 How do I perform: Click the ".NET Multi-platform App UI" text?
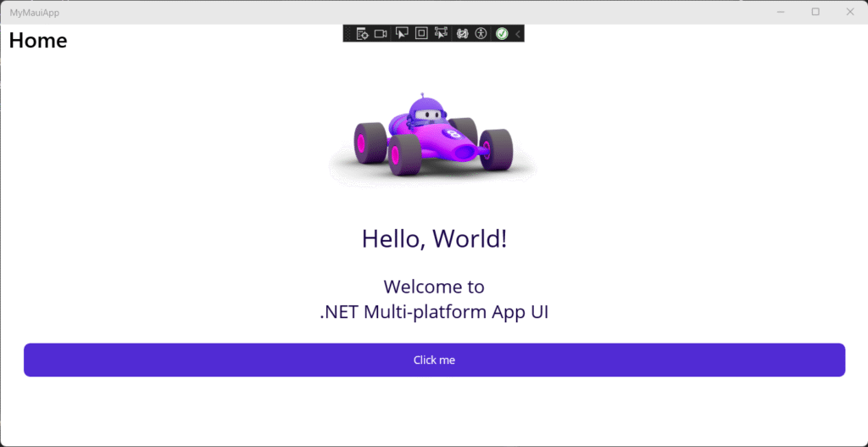[434, 312]
